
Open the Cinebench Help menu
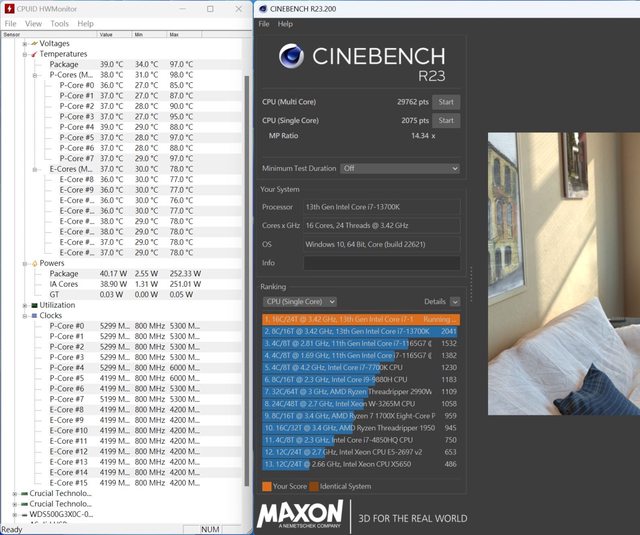tap(286, 23)
